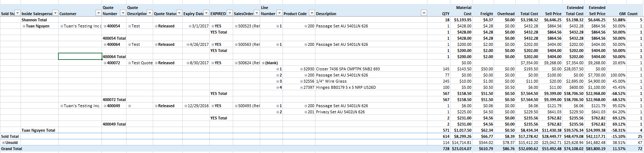
Task: Select the Sold Total row label
Action: [10, 136]
